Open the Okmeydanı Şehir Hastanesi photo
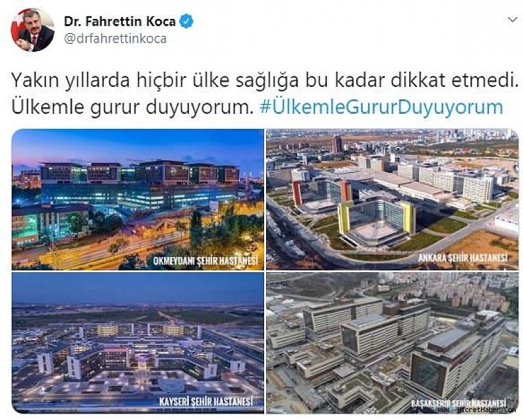Viewport: 523px width, 420px height. pos(138,200)
